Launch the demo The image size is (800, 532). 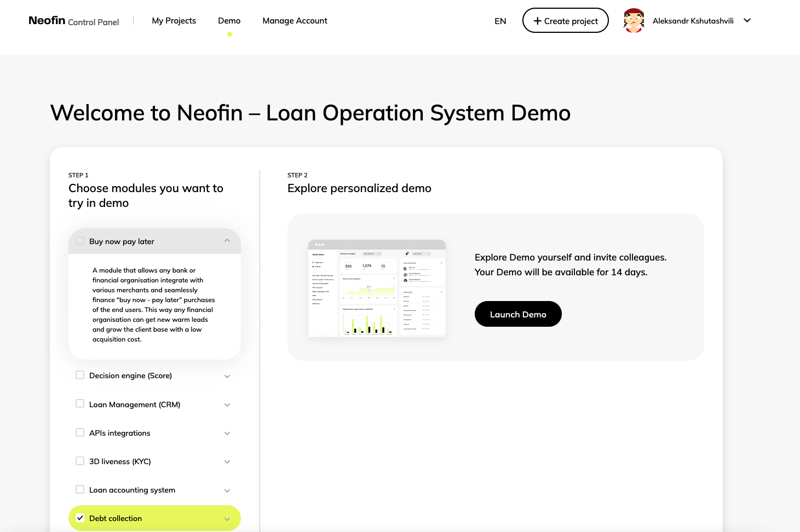point(518,314)
